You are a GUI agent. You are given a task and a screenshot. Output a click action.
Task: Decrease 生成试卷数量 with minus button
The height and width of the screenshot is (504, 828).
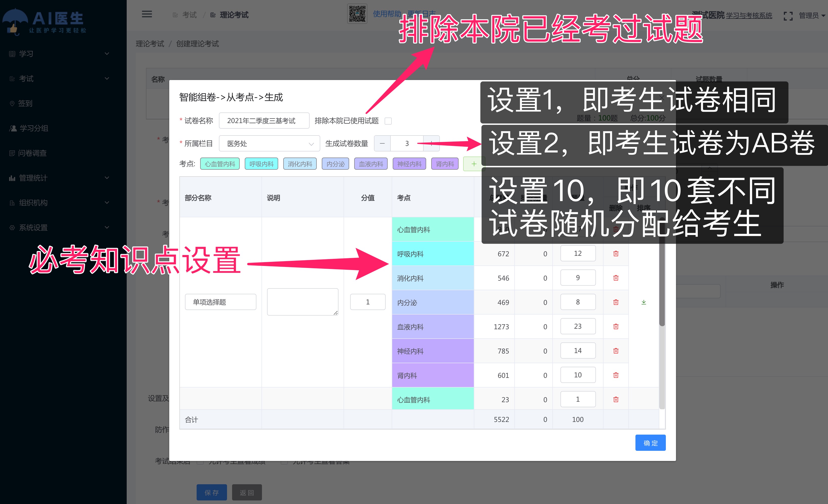(x=382, y=143)
